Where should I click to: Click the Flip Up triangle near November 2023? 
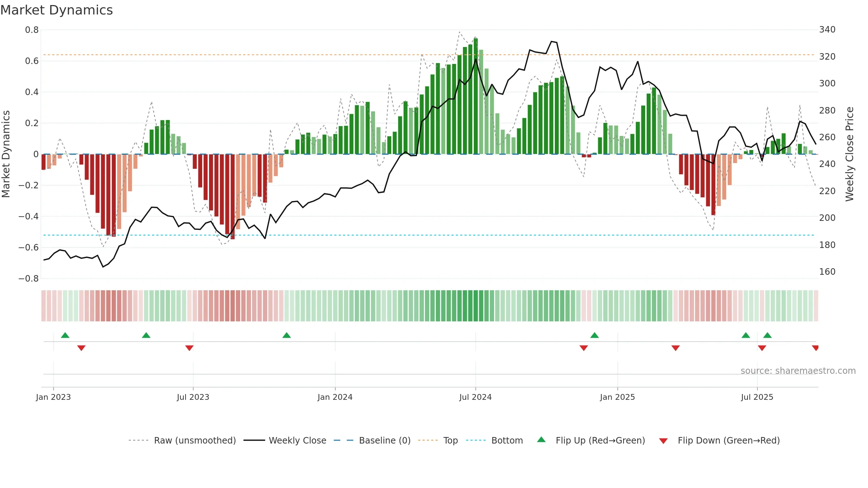(286, 335)
